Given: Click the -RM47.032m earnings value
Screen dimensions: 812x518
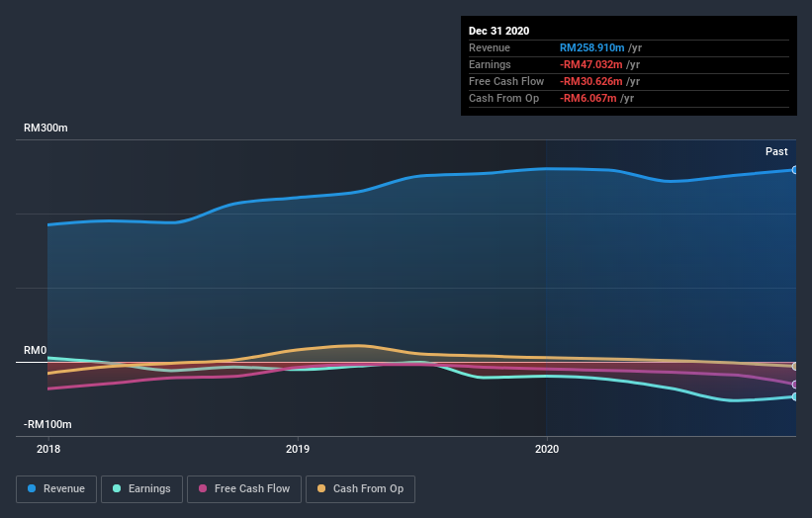Looking at the screenshot, I should coord(590,64).
